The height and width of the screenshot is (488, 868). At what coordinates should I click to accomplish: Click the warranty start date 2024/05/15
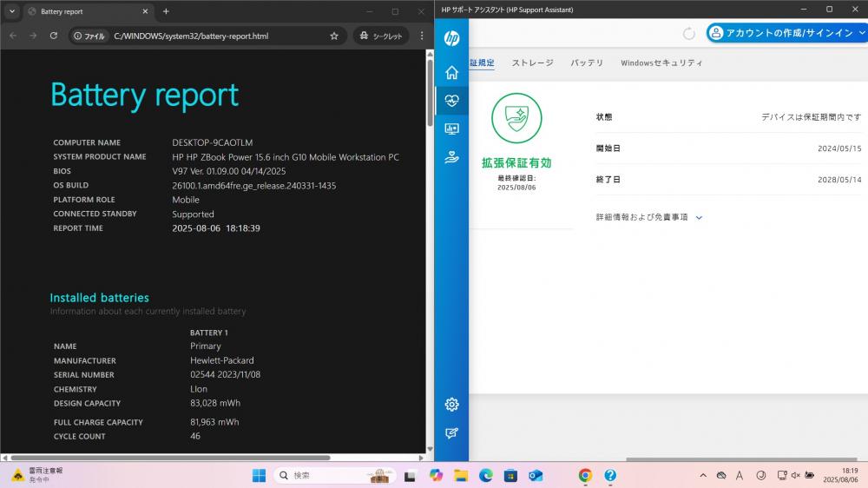pyautogui.click(x=839, y=148)
